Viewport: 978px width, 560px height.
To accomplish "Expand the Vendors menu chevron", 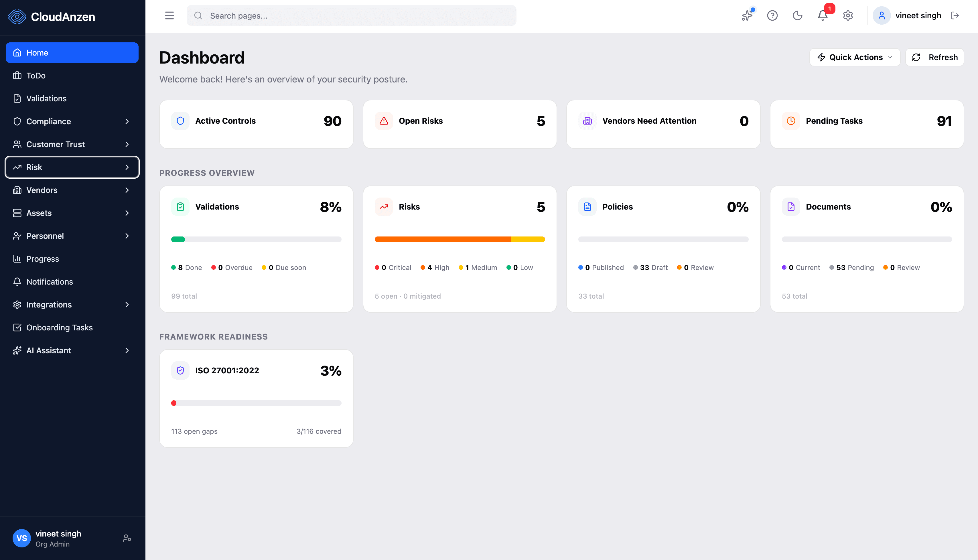I will pos(127,190).
